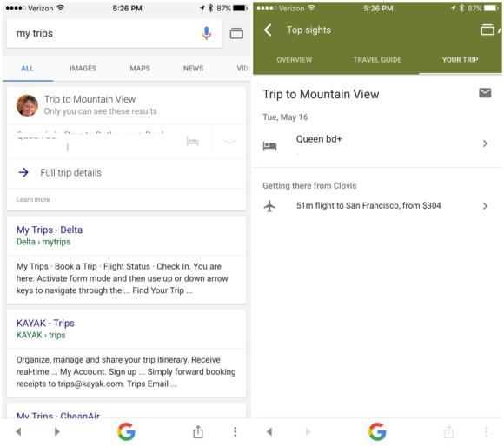
Task: Open the profile photo in trip card
Action: point(27,105)
